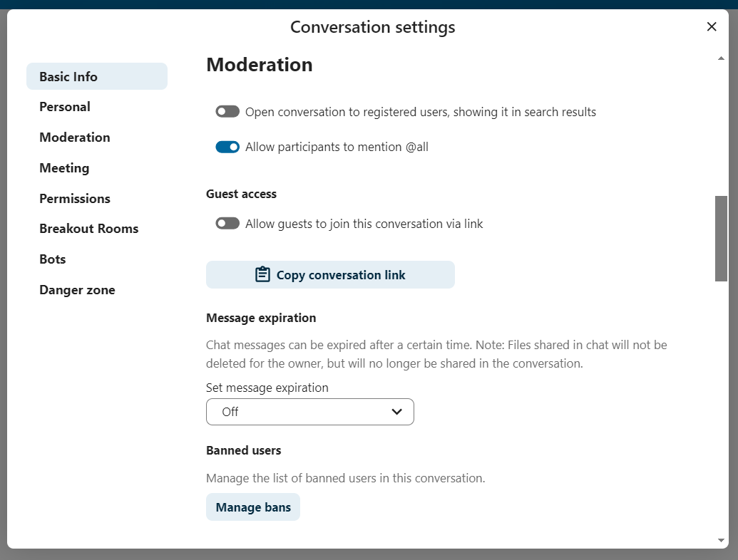Open the Set message expiration dropdown
The image size is (738, 560).
click(309, 412)
